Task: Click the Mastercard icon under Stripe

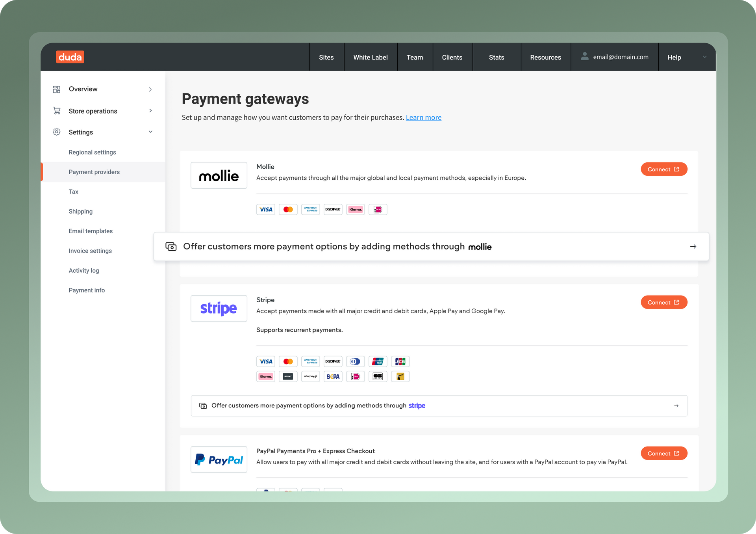Action: (288, 361)
